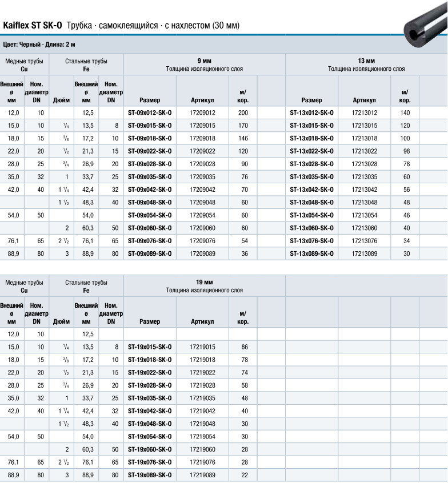This screenshot has height=483, width=448.
Task: Select size cell ST-13x042-SK-0
Action: pos(312,190)
